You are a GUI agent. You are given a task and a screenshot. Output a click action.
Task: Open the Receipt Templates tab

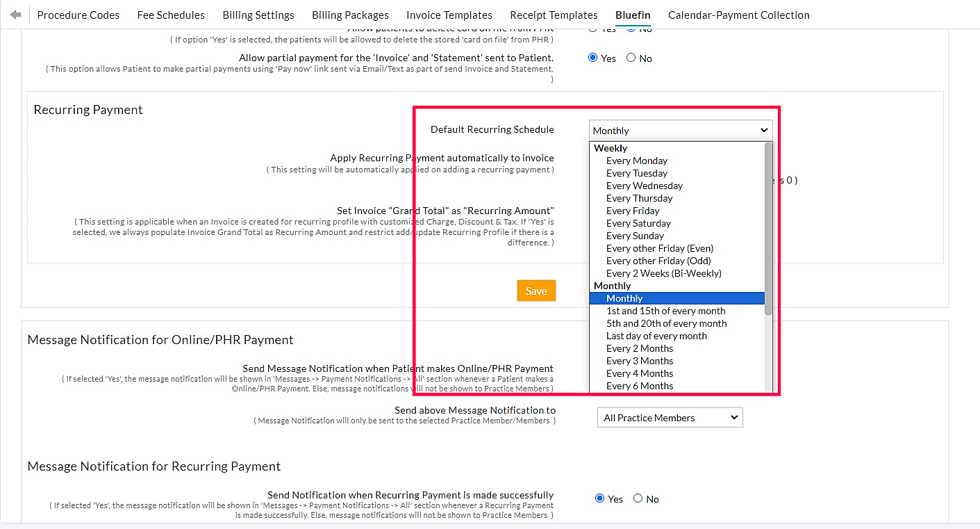(x=554, y=15)
